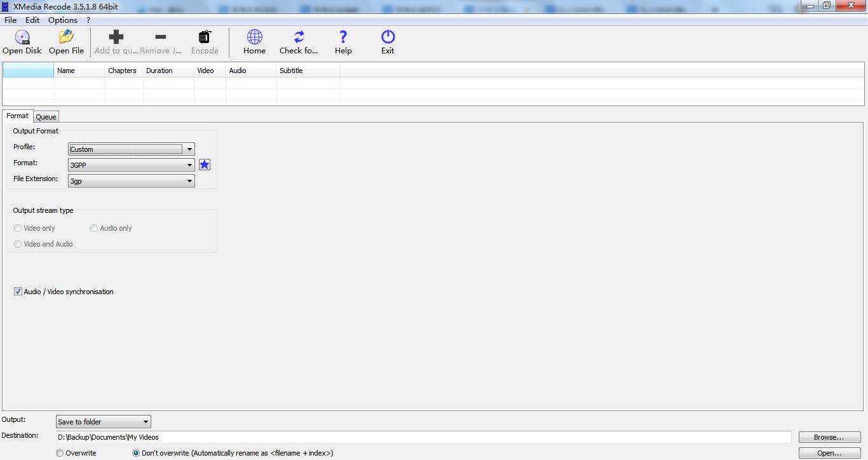The image size is (868, 460).
Task: Open the Options menu
Action: coord(63,20)
